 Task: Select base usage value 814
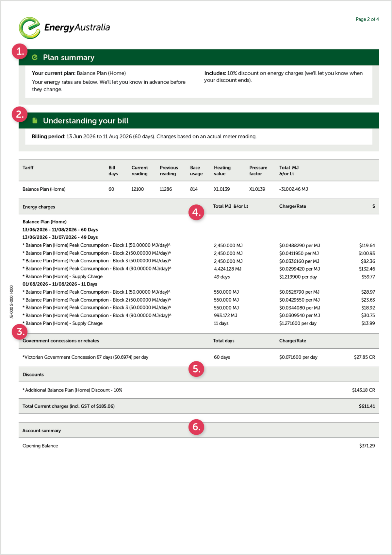pyautogui.click(x=194, y=189)
